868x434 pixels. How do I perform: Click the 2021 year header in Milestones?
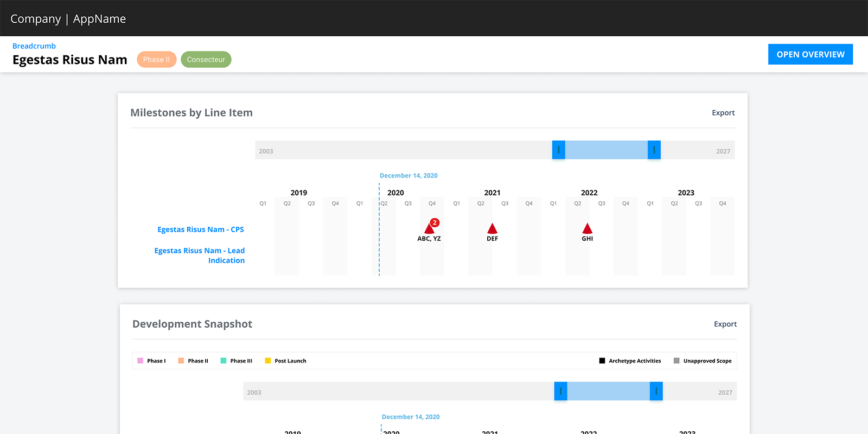(493, 193)
